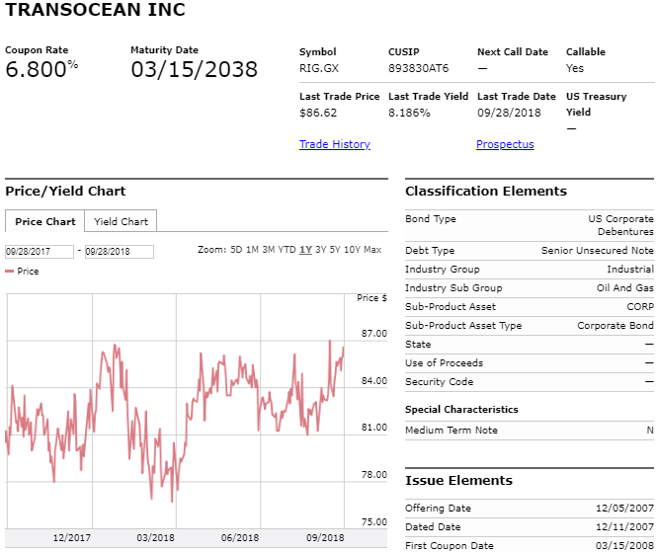Click the Sub-Product Asset value CORP
Image resolution: width=658 pixels, height=552 pixels.
click(640, 306)
